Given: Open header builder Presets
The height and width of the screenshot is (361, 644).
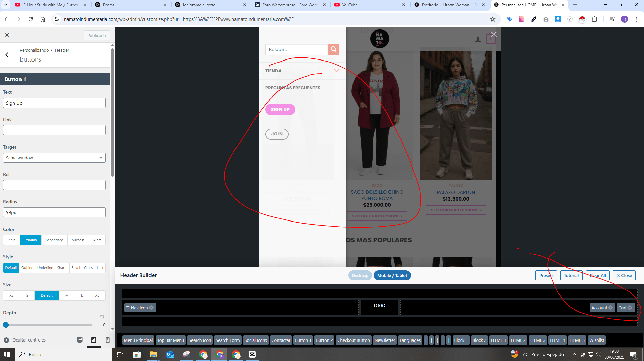Looking at the screenshot, I should click(546, 275).
